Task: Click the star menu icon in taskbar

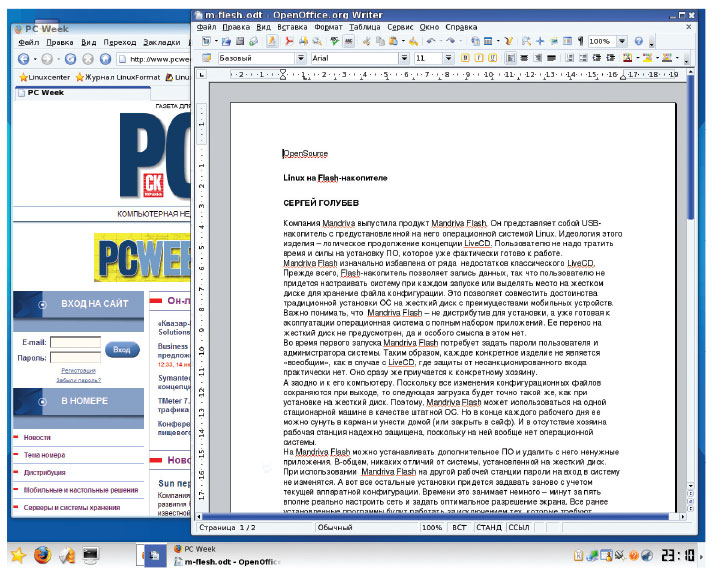Action: point(17,555)
